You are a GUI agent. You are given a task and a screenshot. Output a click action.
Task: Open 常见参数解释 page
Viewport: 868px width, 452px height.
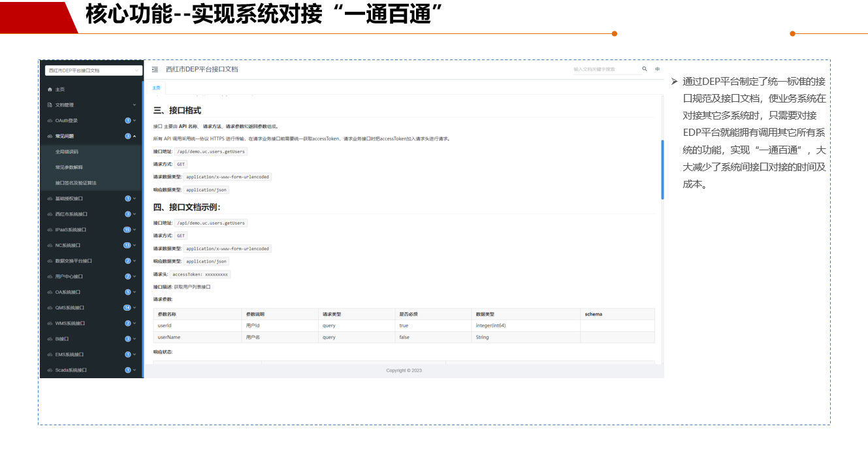[69, 167]
